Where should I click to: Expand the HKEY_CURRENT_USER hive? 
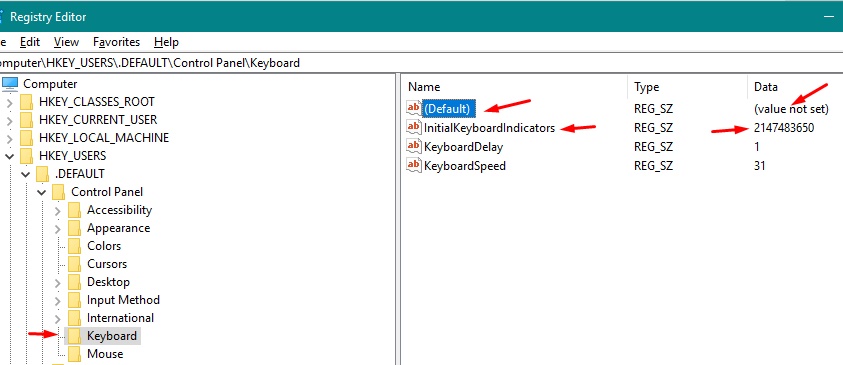[x=10, y=120]
